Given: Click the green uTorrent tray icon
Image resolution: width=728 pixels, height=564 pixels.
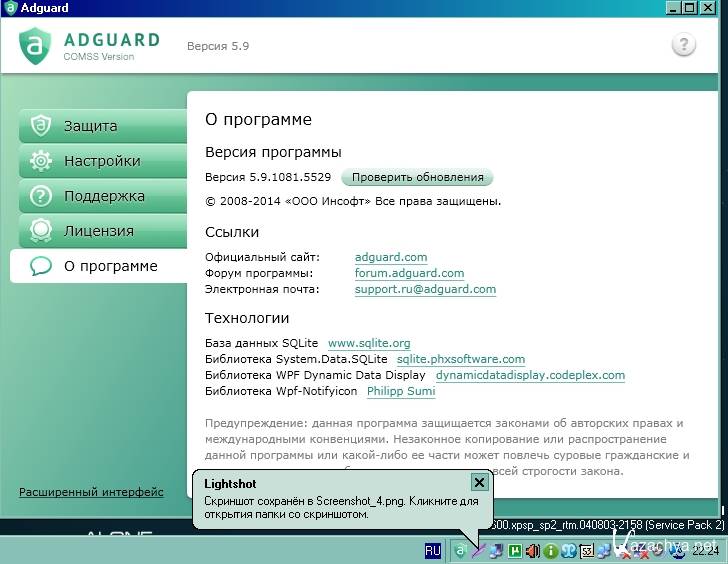Looking at the screenshot, I should 514,550.
